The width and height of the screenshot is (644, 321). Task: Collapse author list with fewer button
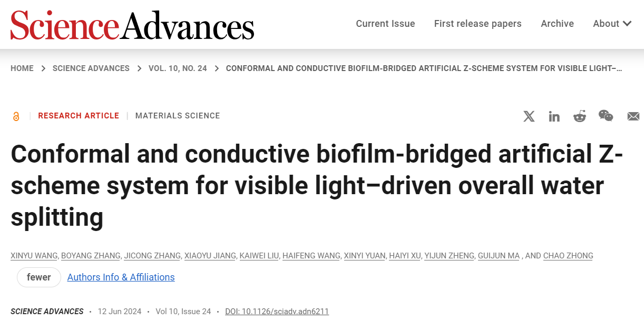pos(39,277)
